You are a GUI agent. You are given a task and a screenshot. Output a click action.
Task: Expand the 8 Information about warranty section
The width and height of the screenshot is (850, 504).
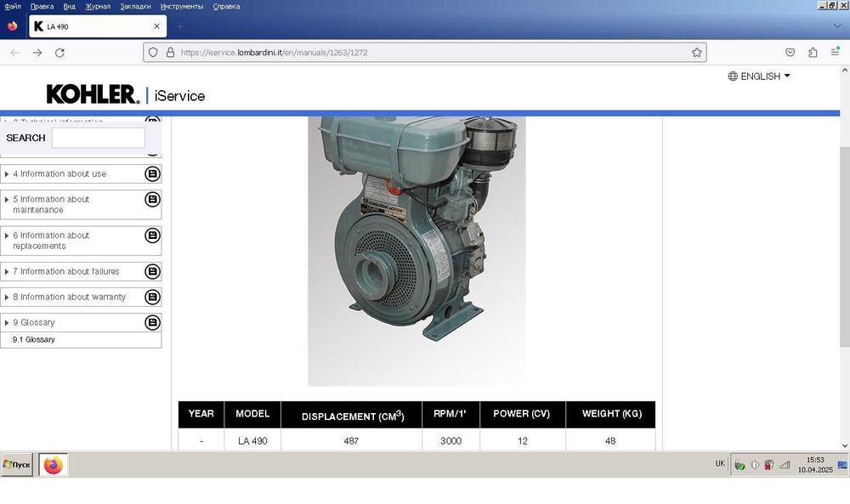(x=7, y=297)
